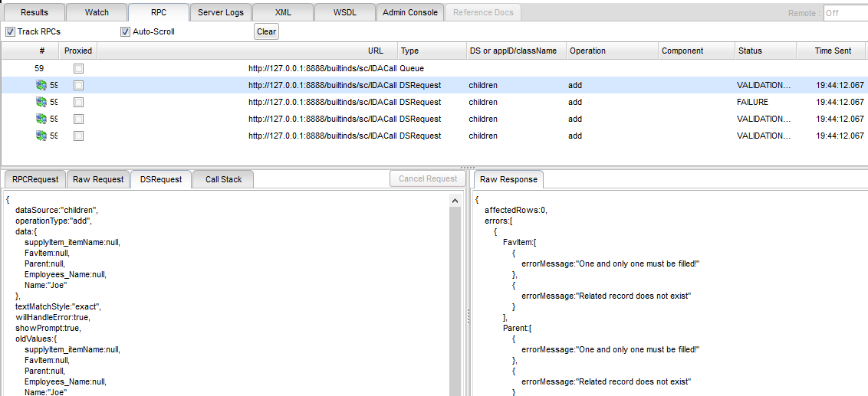This screenshot has width=868, height=396.
Task: Open the XML tab
Action: coord(282,12)
